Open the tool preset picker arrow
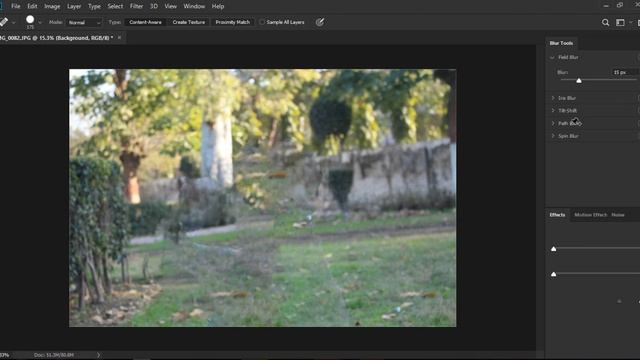Viewport: 640px width, 360px height. [x=13, y=23]
